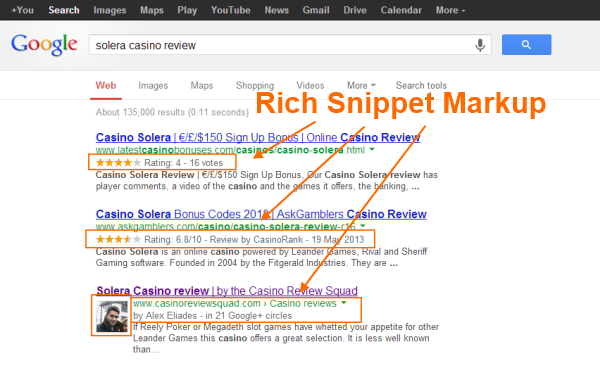
Task: Click the www.askgamblers.com URL text
Action: point(225,226)
